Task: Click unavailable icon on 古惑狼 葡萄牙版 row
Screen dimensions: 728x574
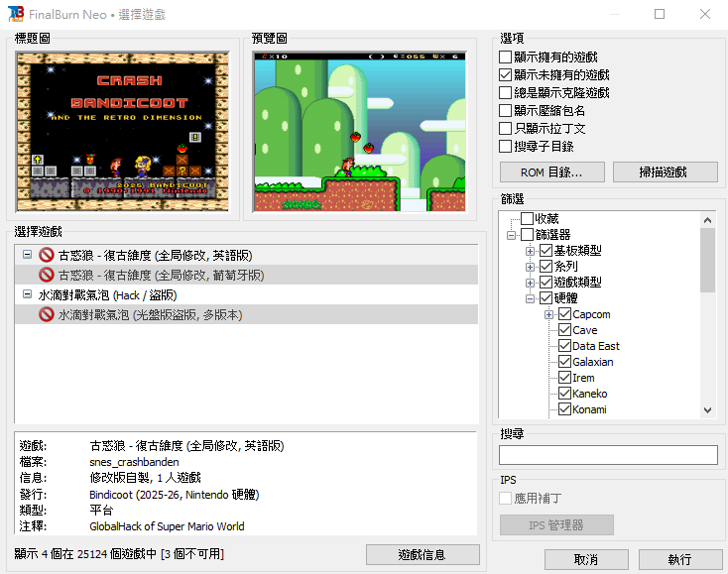Action: coord(46,275)
